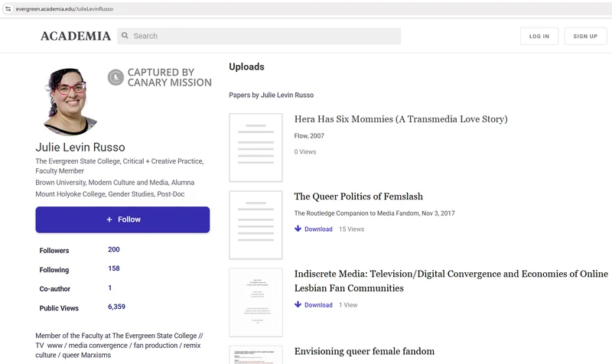Image resolution: width=612 pixels, height=364 pixels.
Task: Open Hera Has Six Mommies paper title
Action: coord(401,119)
